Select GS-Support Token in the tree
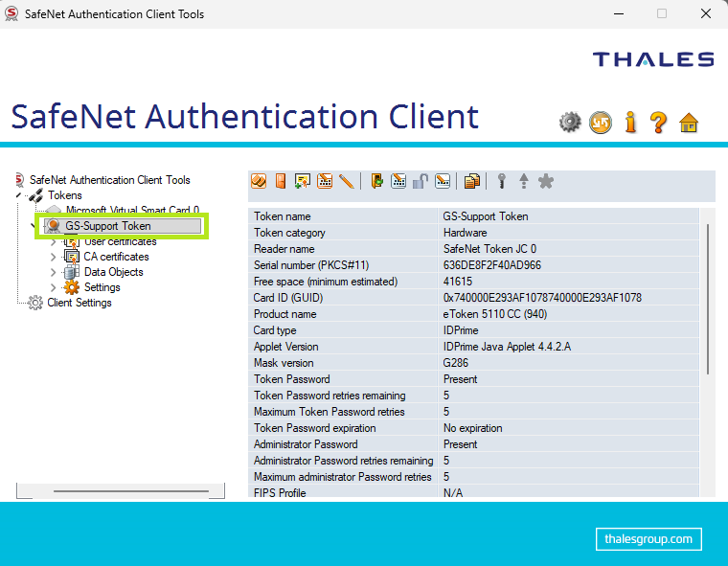The width and height of the screenshot is (728, 566). tap(123, 226)
